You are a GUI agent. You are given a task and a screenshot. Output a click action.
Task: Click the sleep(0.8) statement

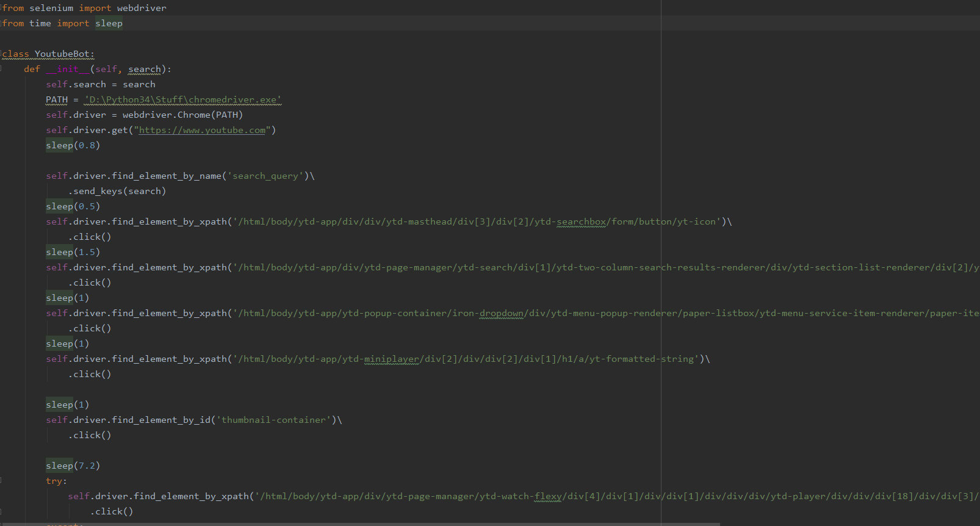pos(73,145)
